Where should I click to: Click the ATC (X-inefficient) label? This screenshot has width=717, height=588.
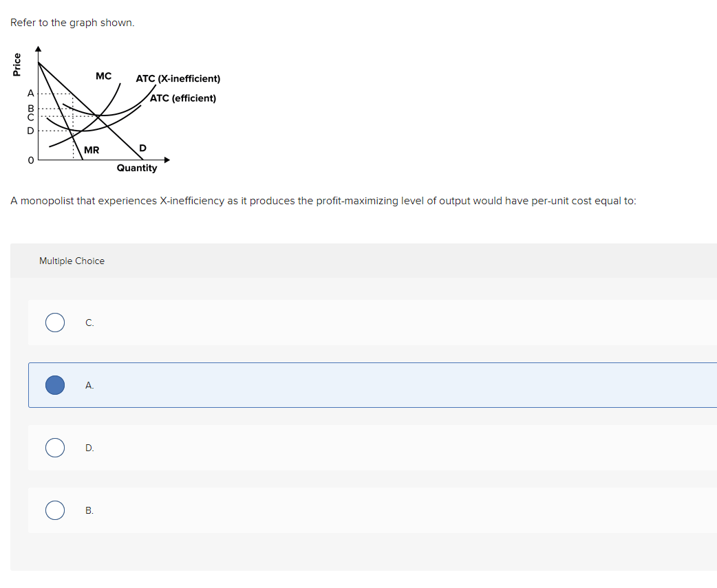pyautogui.click(x=178, y=78)
